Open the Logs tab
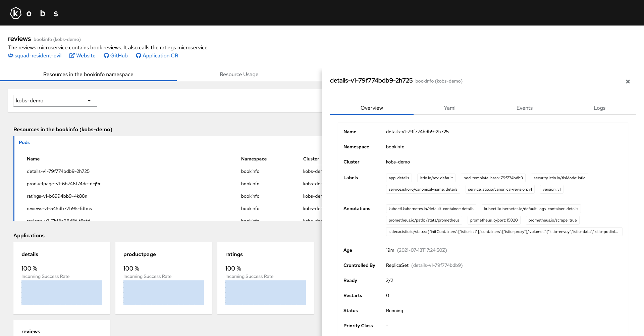Screen dimensions: 644x336 [599, 108]
